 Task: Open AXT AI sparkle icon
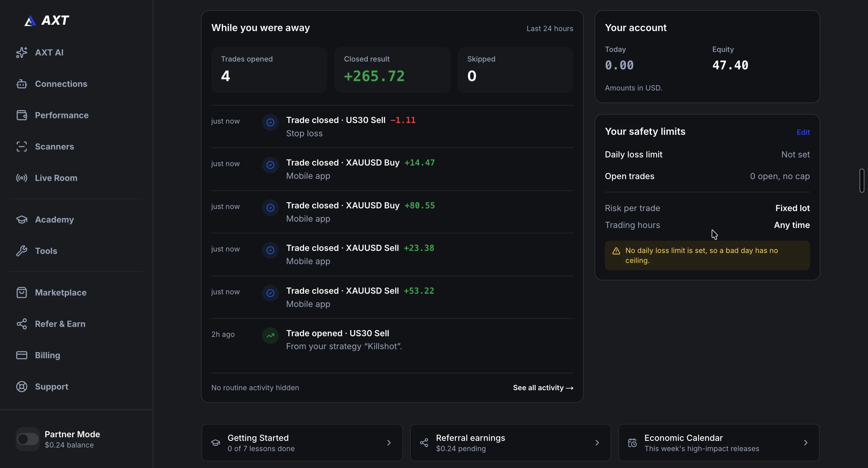coord(22,52)
